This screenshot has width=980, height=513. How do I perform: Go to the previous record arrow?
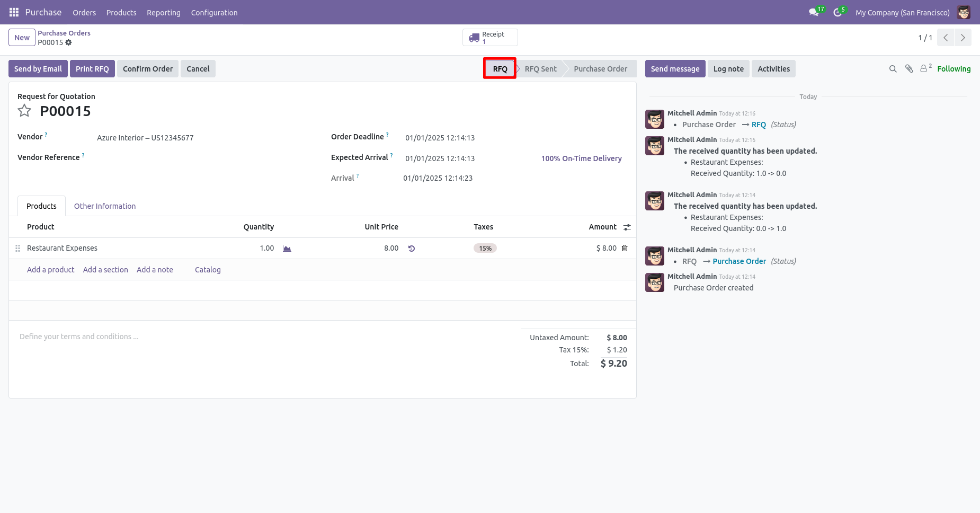(946, 38)
